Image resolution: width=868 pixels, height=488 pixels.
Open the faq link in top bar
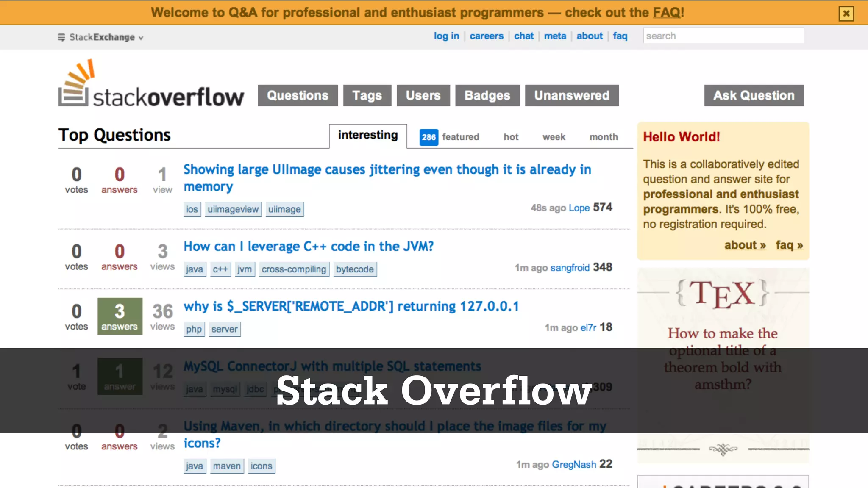[620, 36]
